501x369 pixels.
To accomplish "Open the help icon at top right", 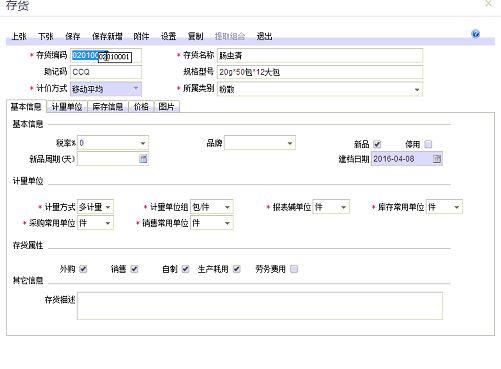I will 476,34.
